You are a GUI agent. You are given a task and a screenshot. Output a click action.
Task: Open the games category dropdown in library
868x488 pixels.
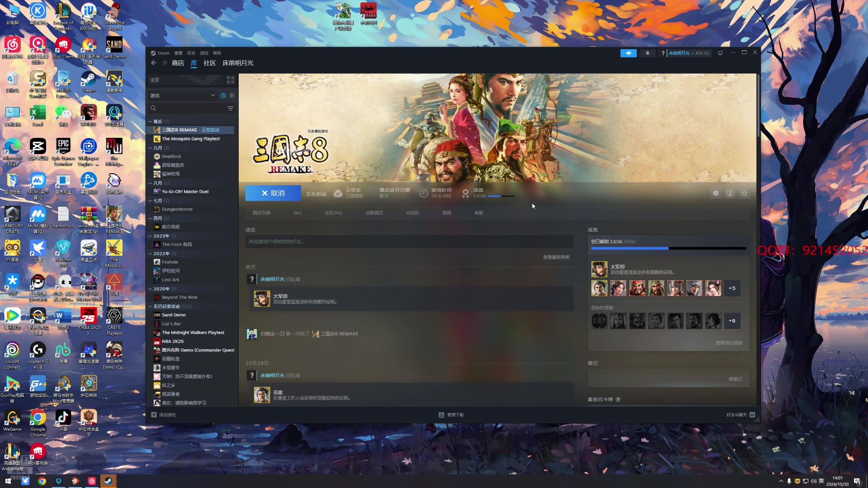pyautogui.click(x=182, y=95)
